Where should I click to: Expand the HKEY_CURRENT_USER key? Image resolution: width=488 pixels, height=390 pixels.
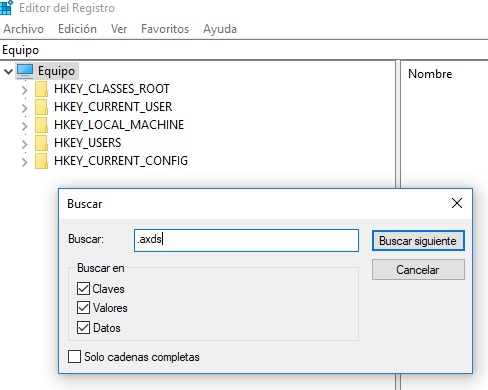25,108
